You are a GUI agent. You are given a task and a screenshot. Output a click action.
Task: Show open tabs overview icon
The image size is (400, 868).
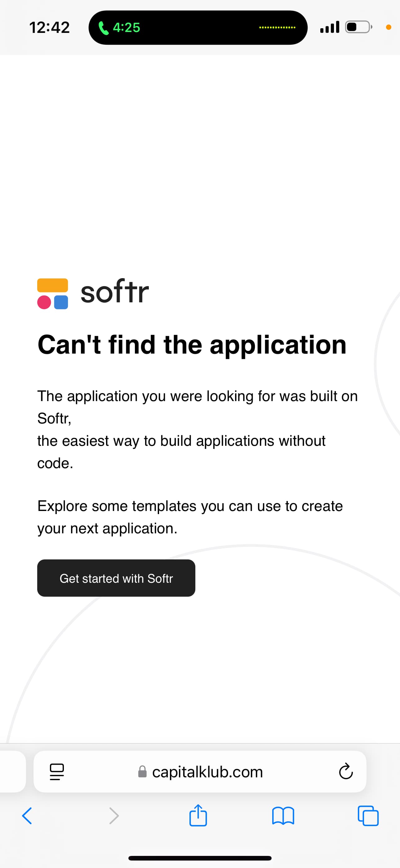(368, 816)
